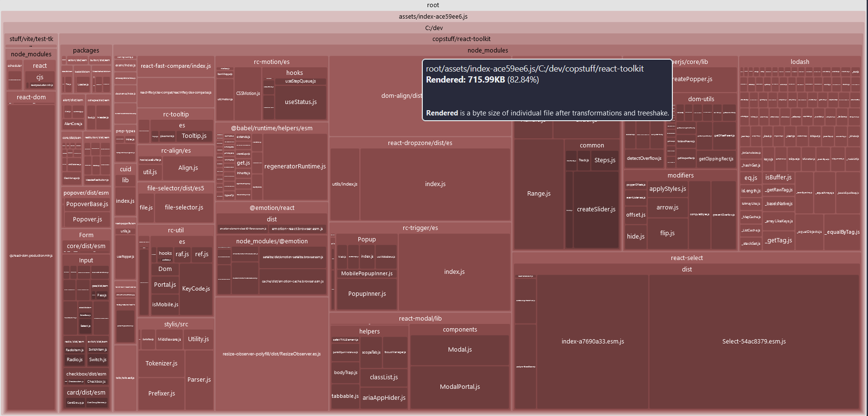This screenshot has height=416, width=868.
Task: Open the "lodash" group header
Action: (800, 62)
